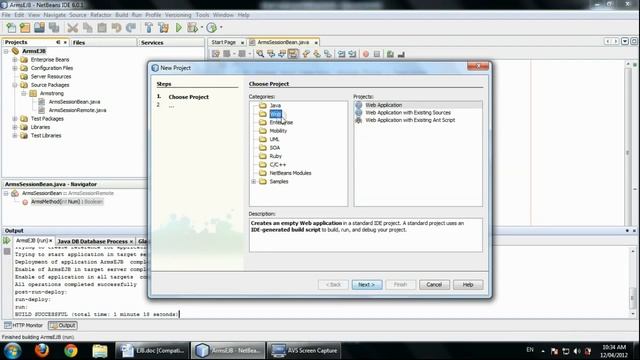Open Firefox from the taskbar
Screen dimensions: 640x360
pos(42,350)
